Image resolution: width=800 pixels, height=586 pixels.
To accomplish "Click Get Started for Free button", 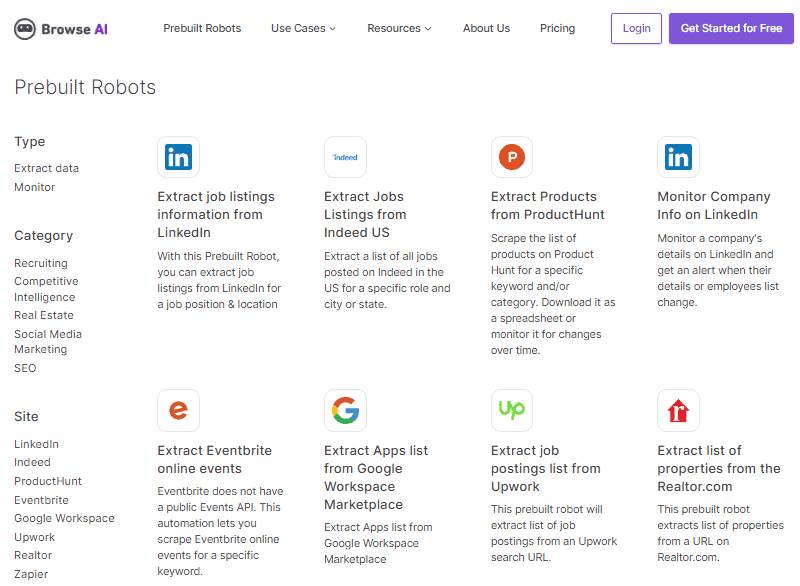I will tap(731, 29).
